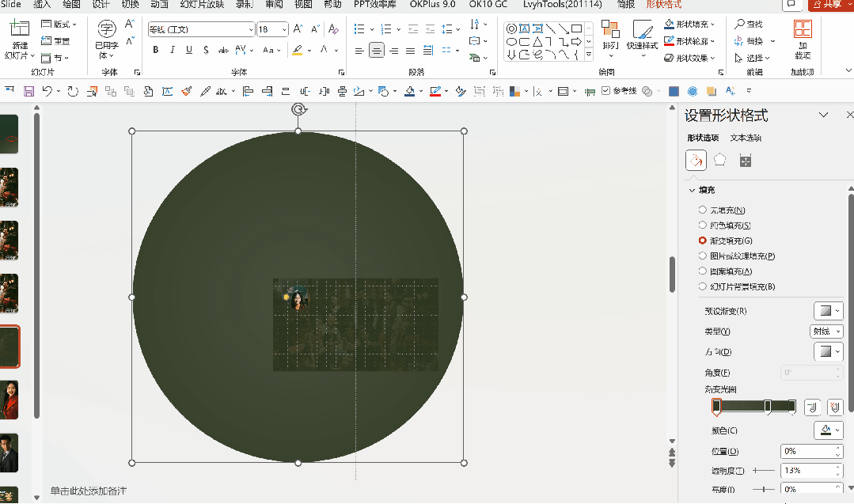
Task: Click the format painter brush icon
Action: click(x=187, y=92)
